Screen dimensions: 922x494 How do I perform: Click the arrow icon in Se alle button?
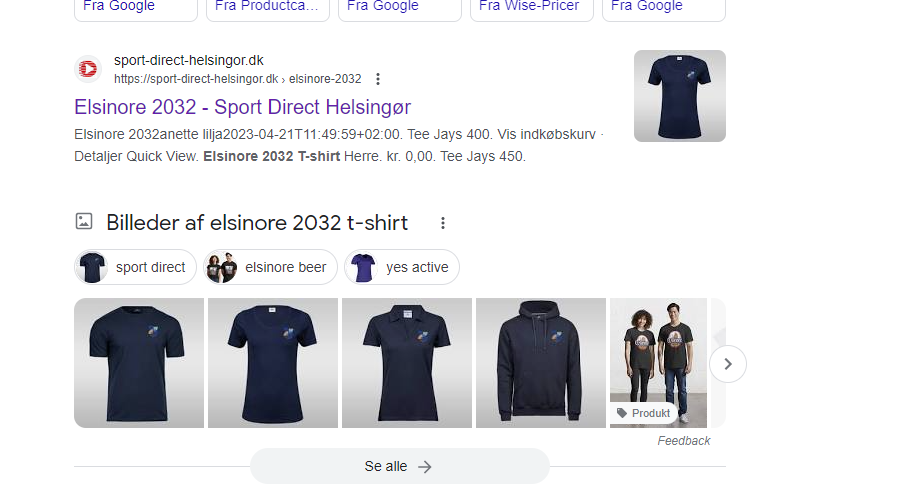pyautogui.click(x=425, y=467)
